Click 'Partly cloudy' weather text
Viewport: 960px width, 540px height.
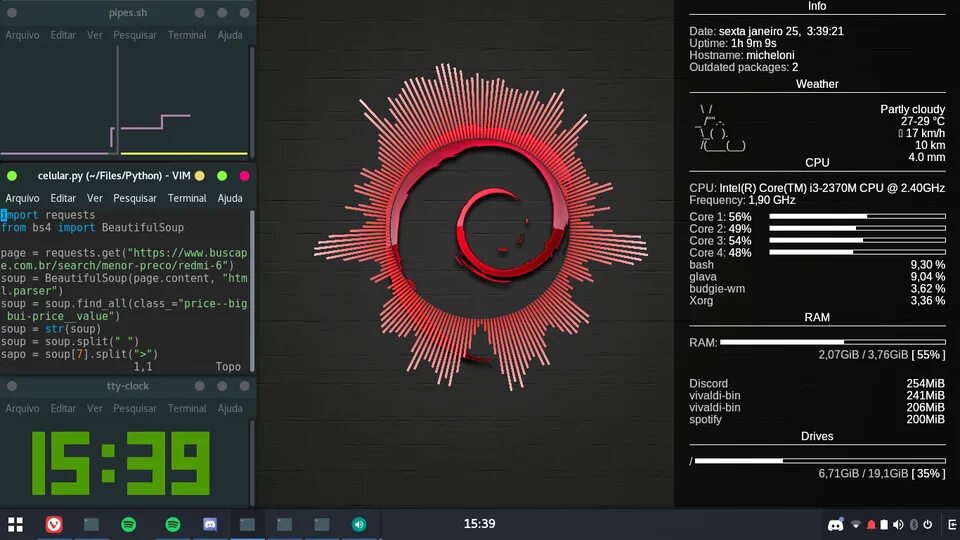[x=912, y=109]
